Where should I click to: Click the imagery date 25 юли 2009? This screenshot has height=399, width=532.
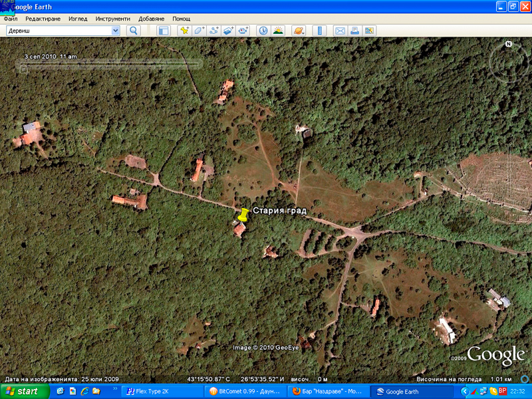100,379
